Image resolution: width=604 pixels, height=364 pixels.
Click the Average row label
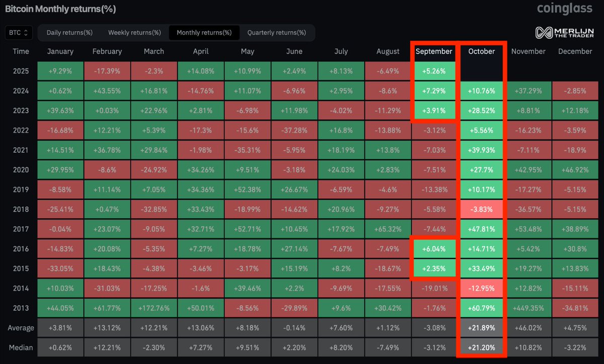click(x=21, y=327)
